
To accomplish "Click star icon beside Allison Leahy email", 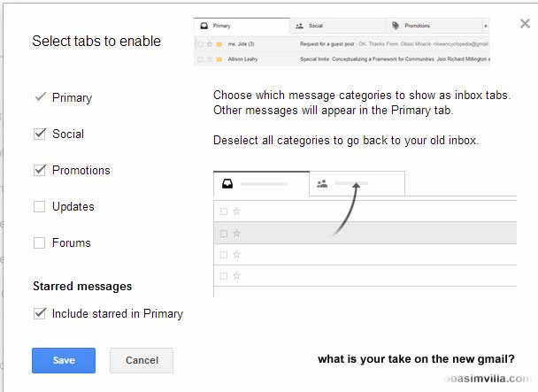I will pos(209,58).
